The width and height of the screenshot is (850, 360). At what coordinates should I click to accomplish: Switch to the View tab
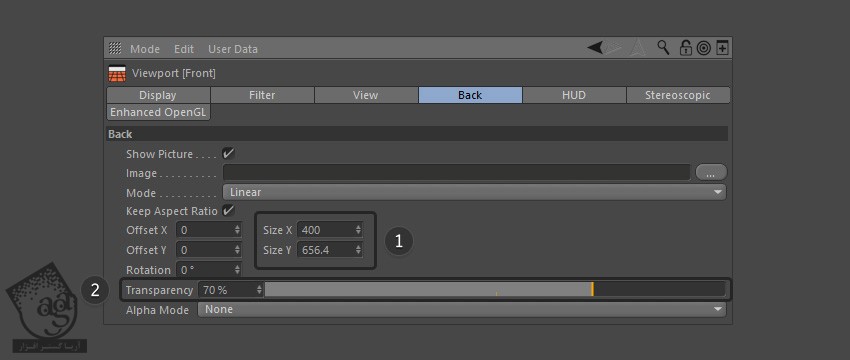coord(365,95)
